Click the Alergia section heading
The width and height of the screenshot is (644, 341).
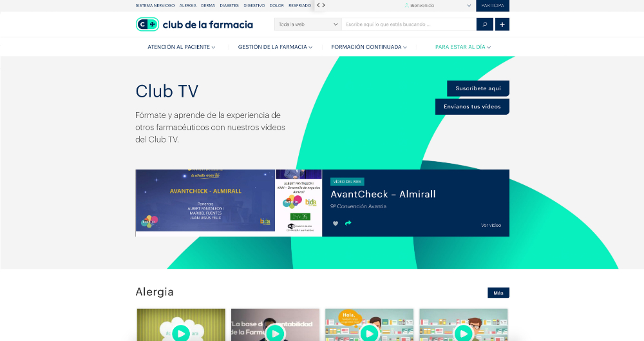[x=155, y=291]
